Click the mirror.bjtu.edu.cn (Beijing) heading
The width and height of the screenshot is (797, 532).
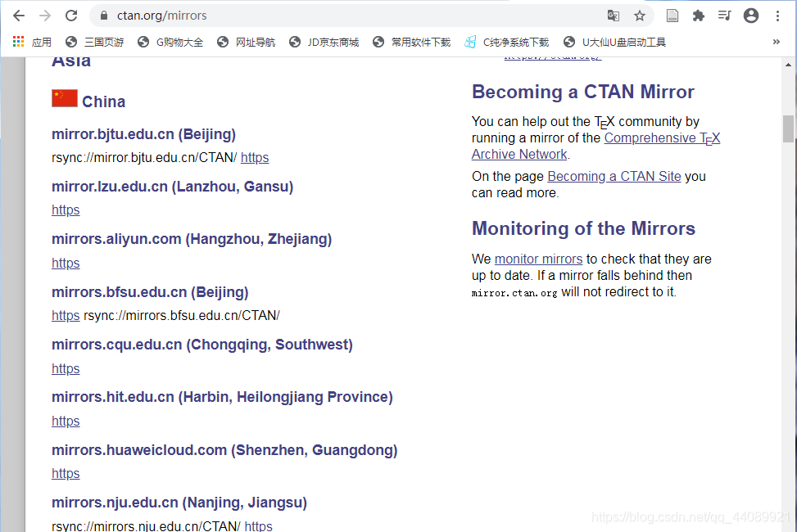[x=144, y=134]
